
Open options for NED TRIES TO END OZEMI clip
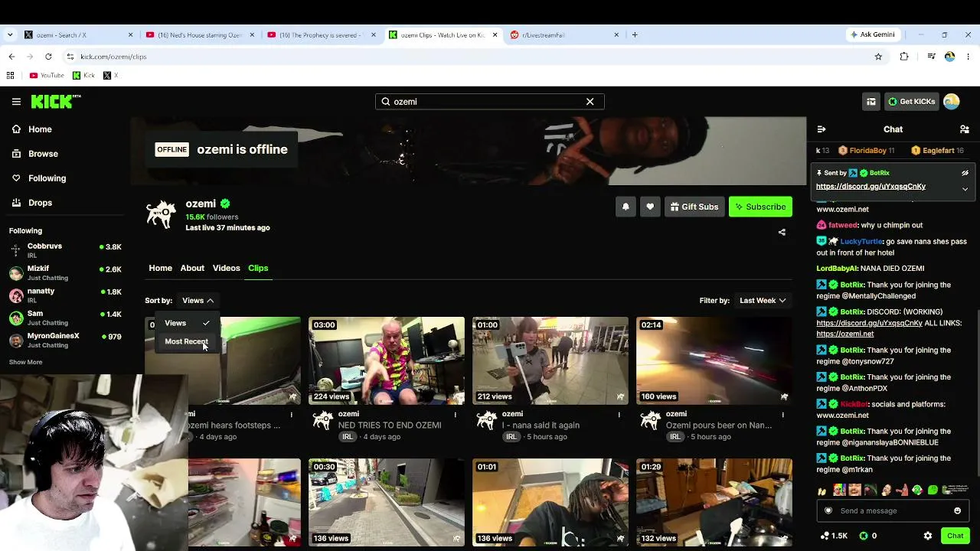[x=456, y=414]
